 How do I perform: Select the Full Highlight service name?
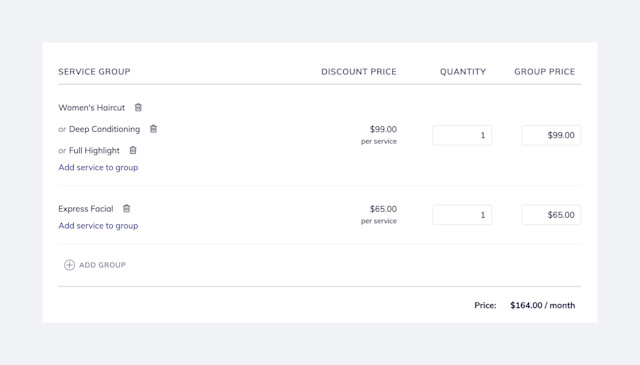(94, 150)
